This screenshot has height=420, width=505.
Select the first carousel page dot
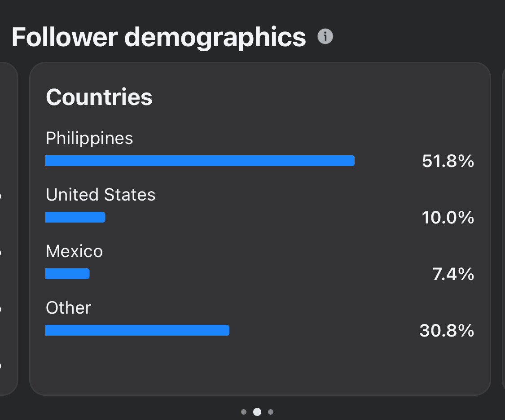tap(244, 412)
